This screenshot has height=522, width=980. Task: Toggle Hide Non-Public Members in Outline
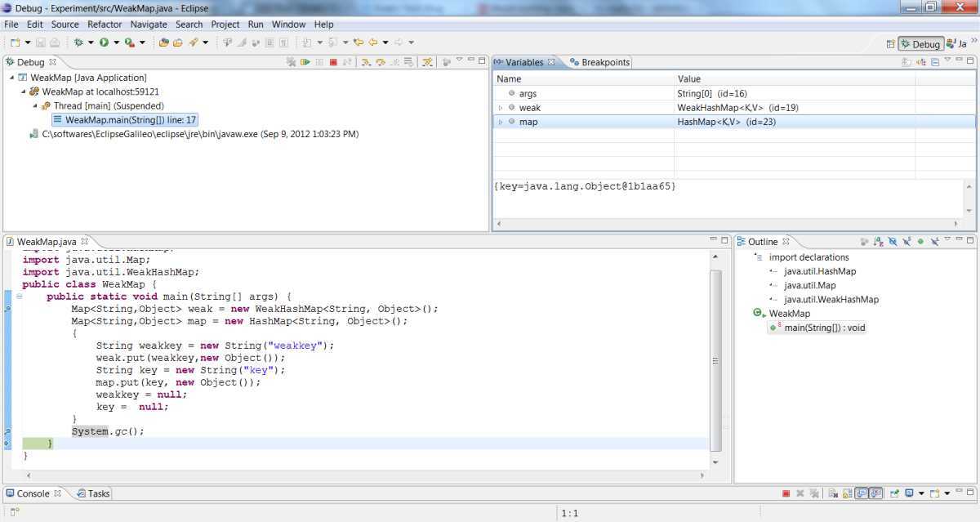point(920,242)
